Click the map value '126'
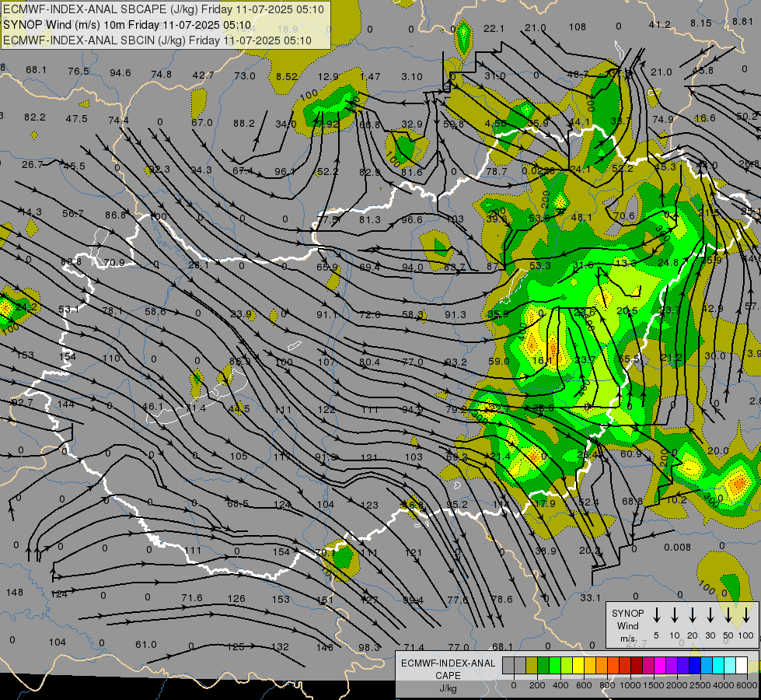The image size is (761, 700). [x=236, y=598]
